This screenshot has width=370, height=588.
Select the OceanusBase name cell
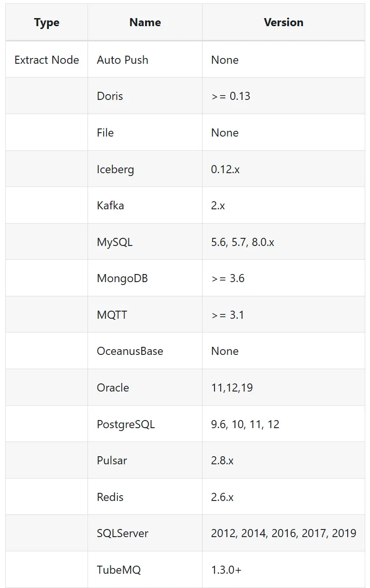pyautogui.click(x=130, y=351)
